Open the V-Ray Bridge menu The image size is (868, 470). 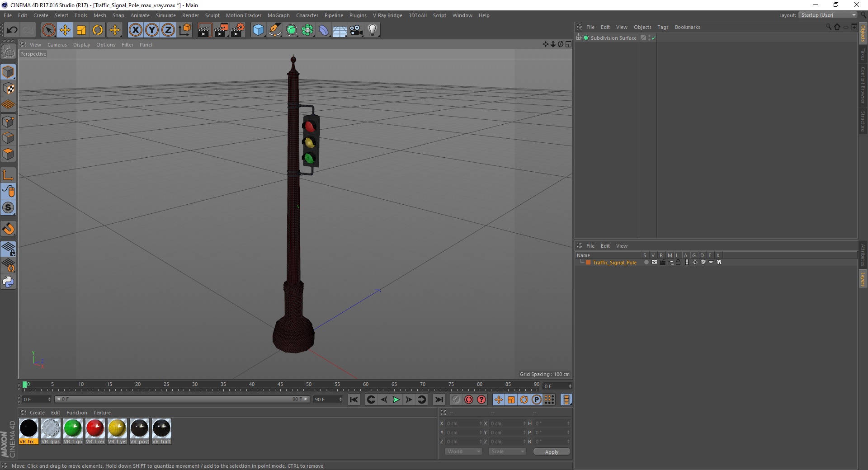(x=387, y=15)
